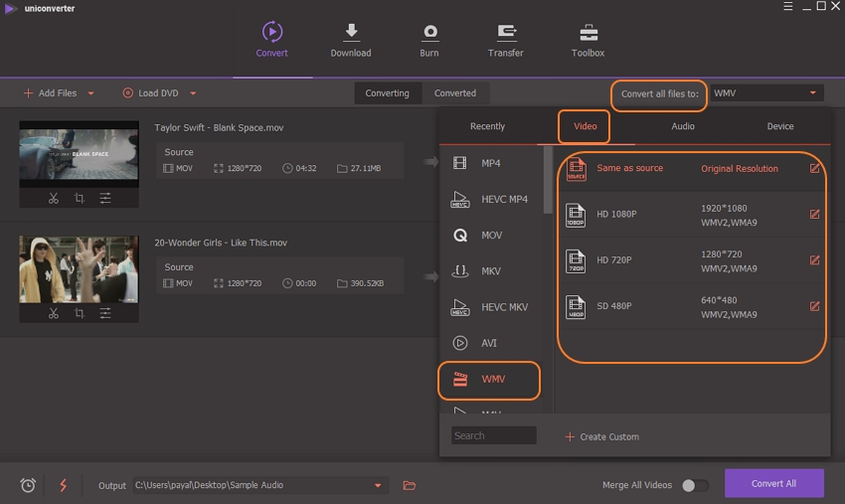
Task: Click the format Search field
Action: pos(494,435)
